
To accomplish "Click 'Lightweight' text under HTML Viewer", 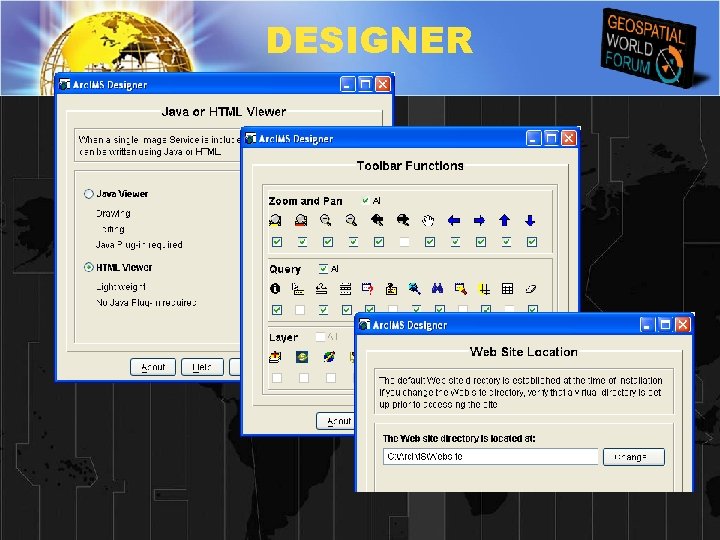I will (121, 287).
